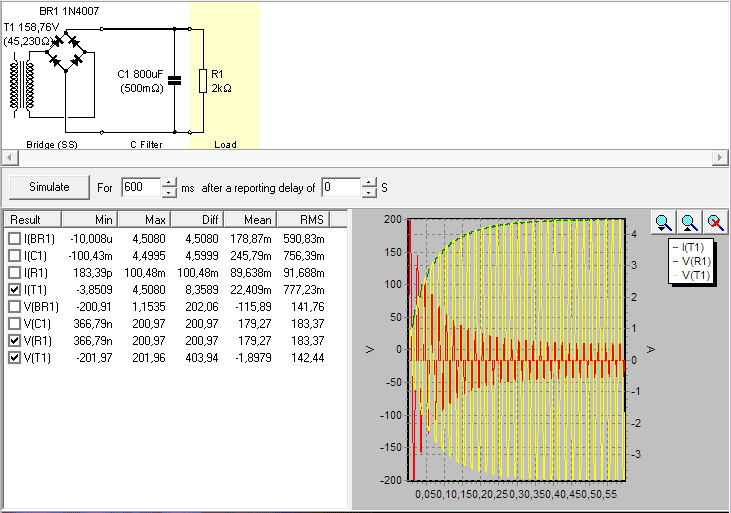Click the C1 800uF capacitor symbol
The height and width of the screenshot is (513, 731).
(x=175, y=80)
